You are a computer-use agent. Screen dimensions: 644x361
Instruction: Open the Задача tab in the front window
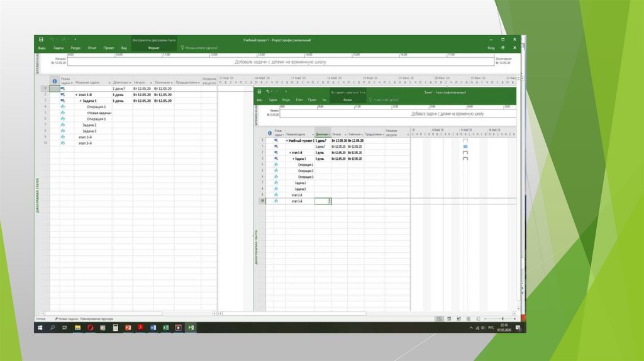point(273,99)
